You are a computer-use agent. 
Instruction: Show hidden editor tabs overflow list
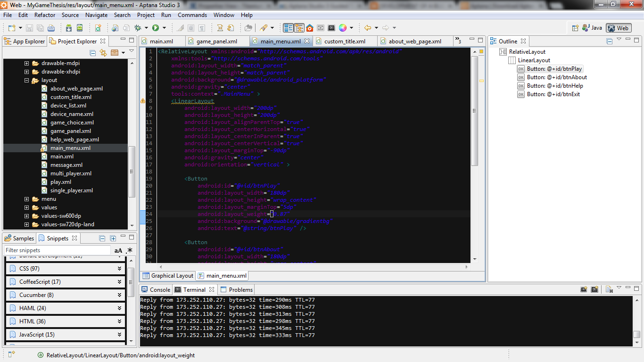458,41
